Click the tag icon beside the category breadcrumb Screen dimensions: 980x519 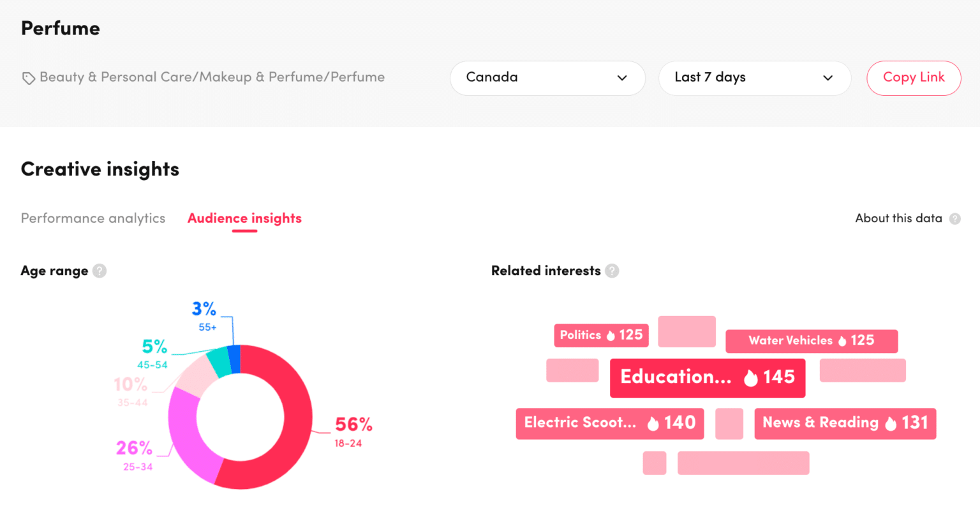tap(28, 77)
